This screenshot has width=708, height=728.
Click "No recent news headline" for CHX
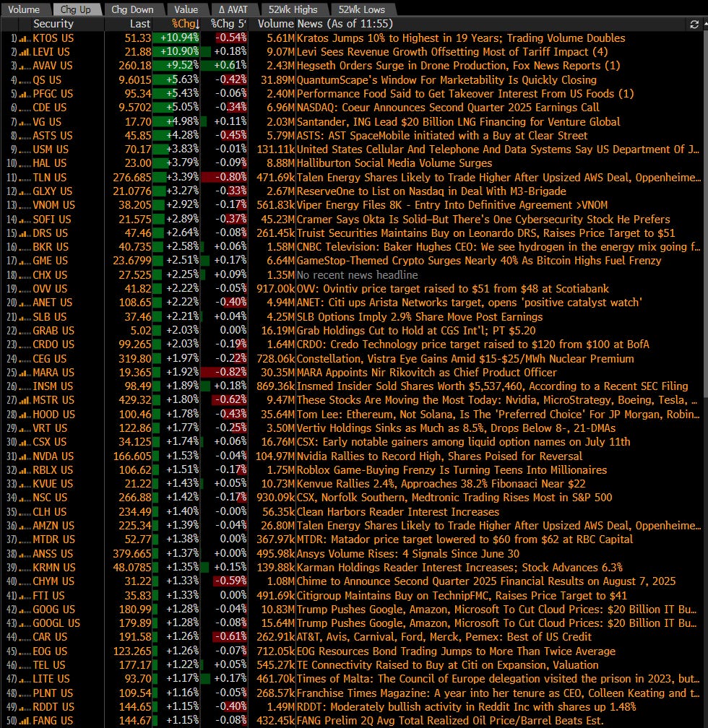[x=358, y=275]
